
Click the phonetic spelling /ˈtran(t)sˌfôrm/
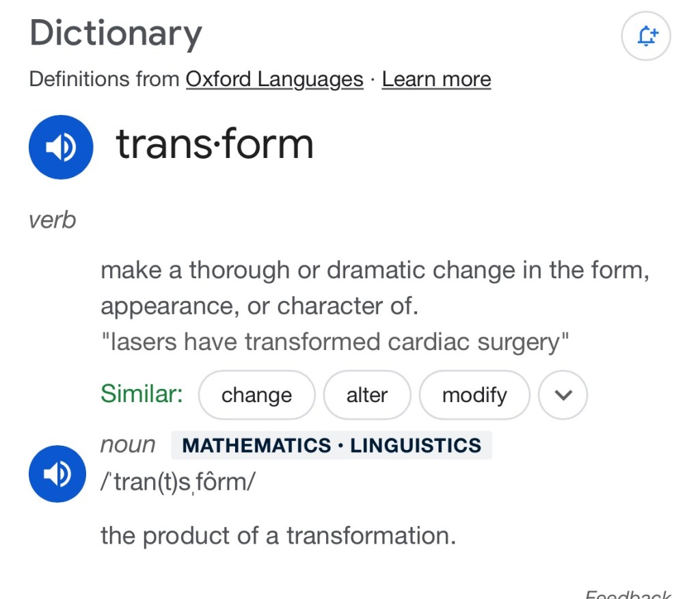(178, 482)
